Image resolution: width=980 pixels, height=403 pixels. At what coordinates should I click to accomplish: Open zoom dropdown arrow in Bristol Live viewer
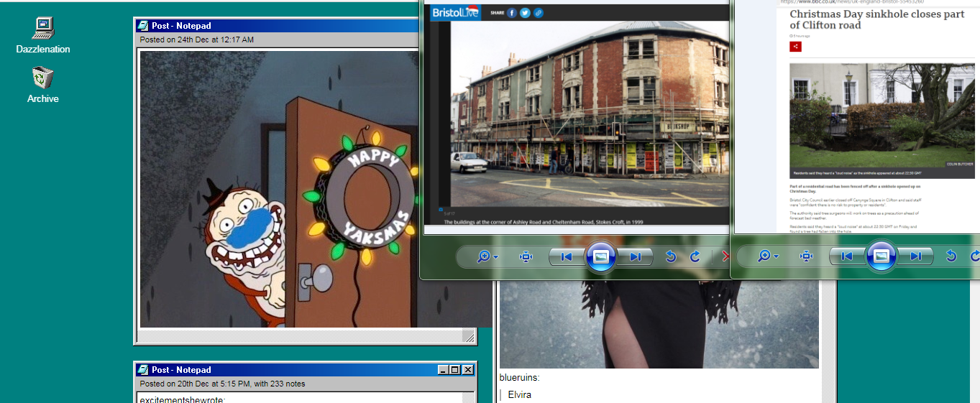pyautogui.click(x=496, y=257)
